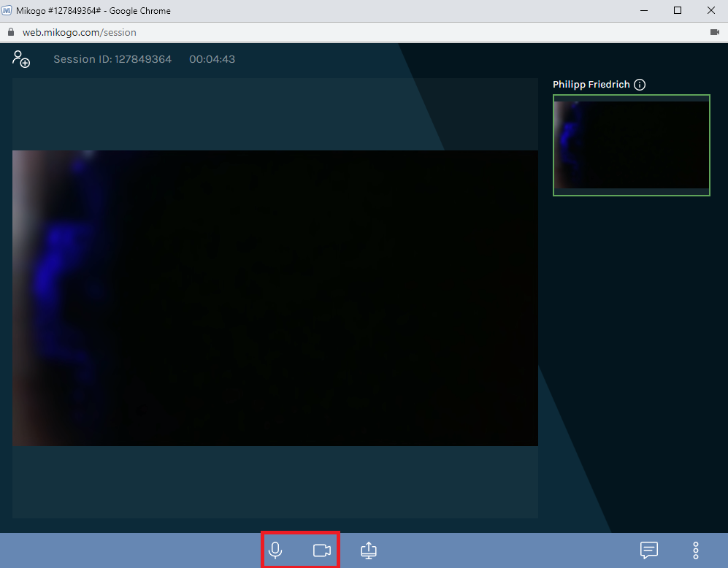Click the Philipp Friedrich name label
Screen dimensions: 728x568
coord(591,84)
